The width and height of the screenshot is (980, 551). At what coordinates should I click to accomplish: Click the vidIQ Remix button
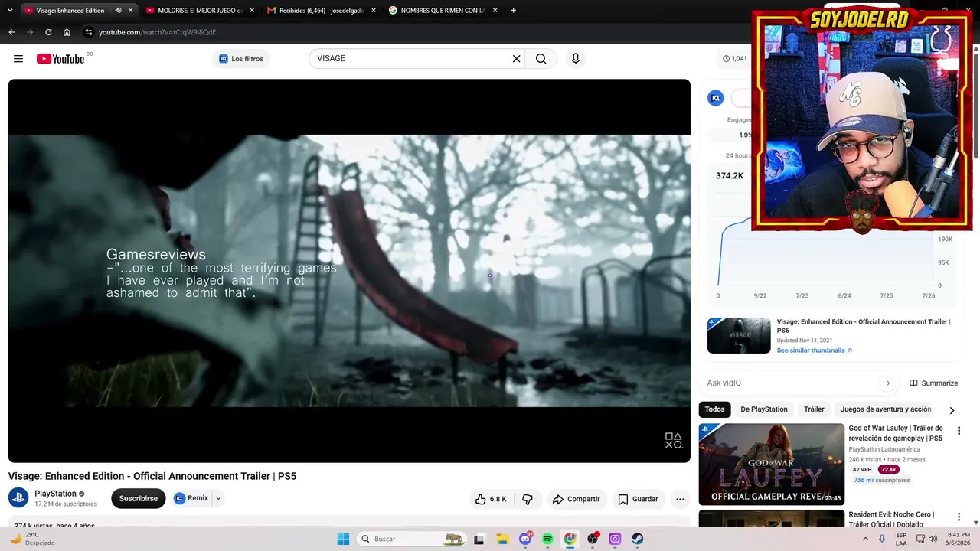(191, 498)
